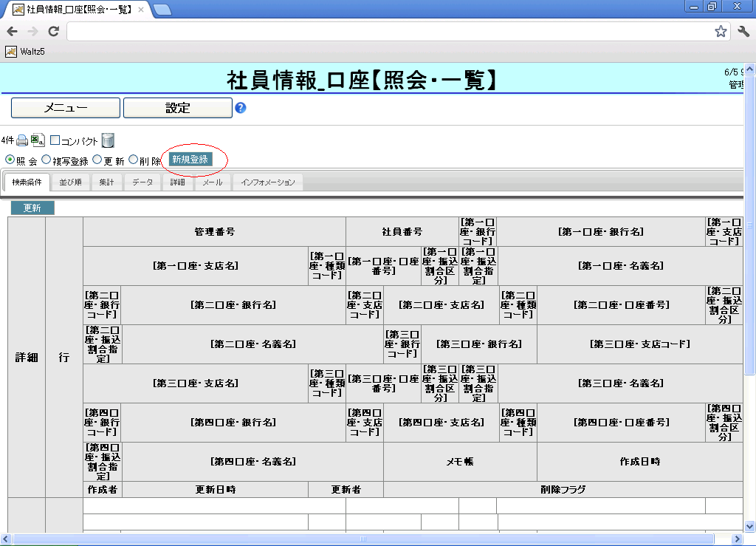
Task: Open the 設定 button
Action: coord(178,108)
